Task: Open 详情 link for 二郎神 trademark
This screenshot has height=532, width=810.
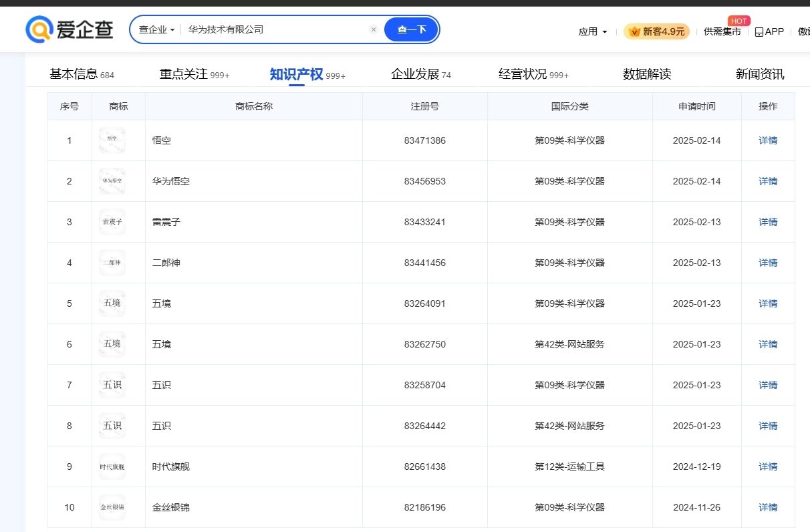Action: [768, 263]
